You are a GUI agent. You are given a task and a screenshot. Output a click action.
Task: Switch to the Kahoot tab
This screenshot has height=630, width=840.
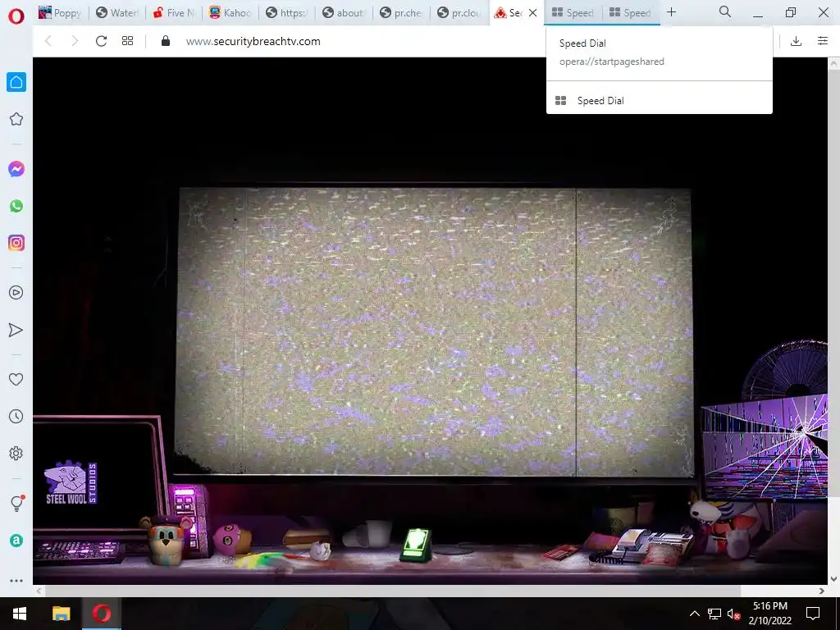tap(231, 13)
